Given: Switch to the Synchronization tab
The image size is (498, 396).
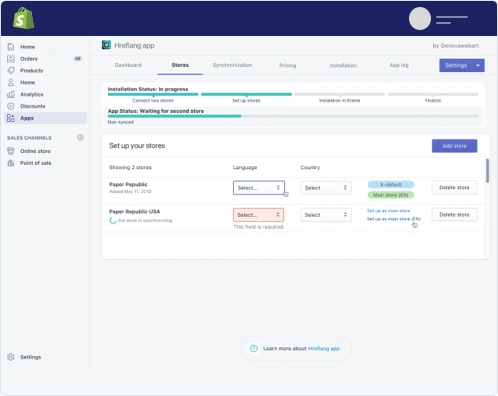Looking at the screenshot, I should point(232,65).
